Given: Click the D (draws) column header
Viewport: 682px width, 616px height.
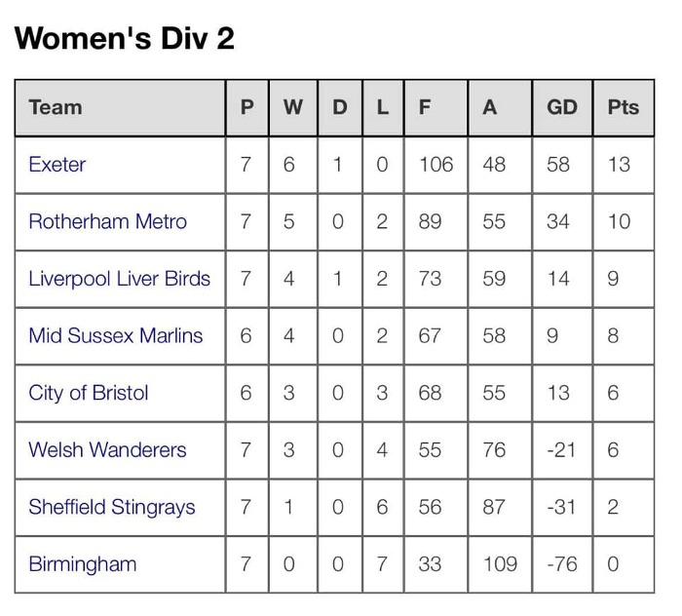Looking at the screenshot, I should point(339,107).
